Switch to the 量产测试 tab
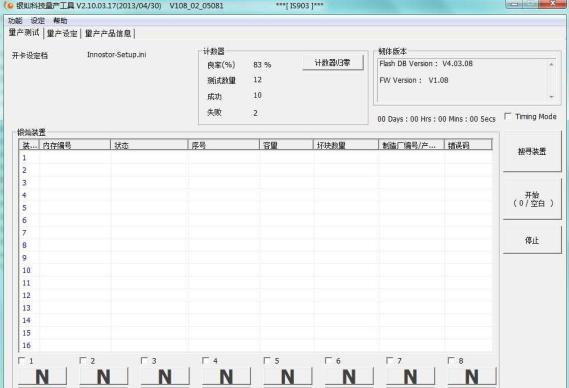Screen dimensions: 569x388 point(24,33)
